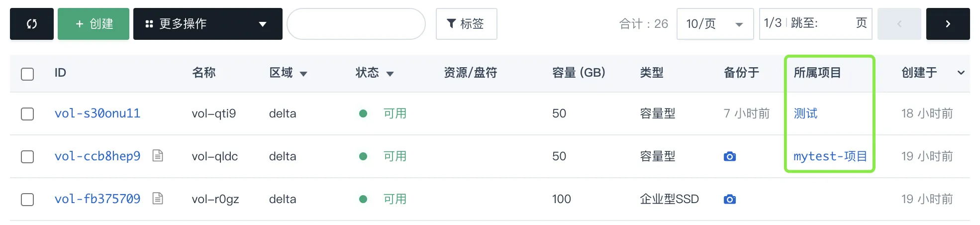Open the 区域 column filter arrow
The width and height of the screenshot is (980, 225).
pyautogui.click(x=303, y=74)
